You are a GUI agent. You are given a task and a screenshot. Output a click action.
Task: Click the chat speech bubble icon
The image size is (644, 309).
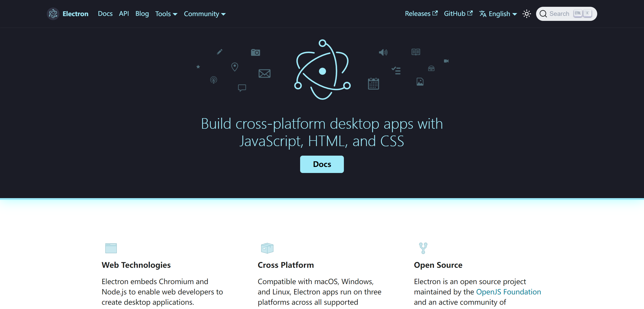[242, 88]
